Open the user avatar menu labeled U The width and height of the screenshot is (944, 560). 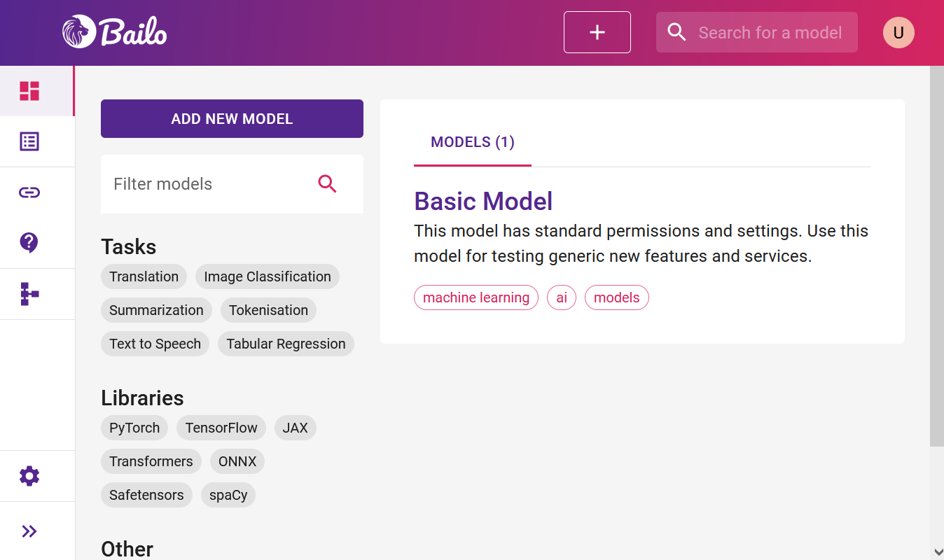[x=898, y=32]
